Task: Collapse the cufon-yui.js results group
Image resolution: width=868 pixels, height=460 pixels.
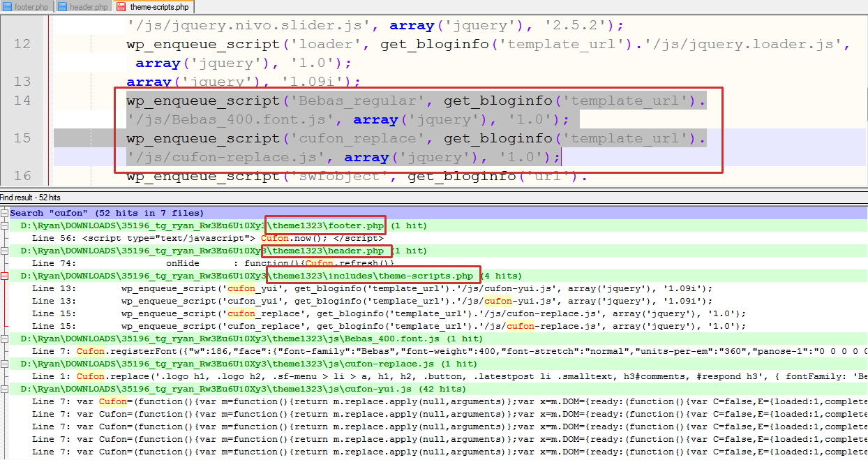Action: [x=4, y=389]
